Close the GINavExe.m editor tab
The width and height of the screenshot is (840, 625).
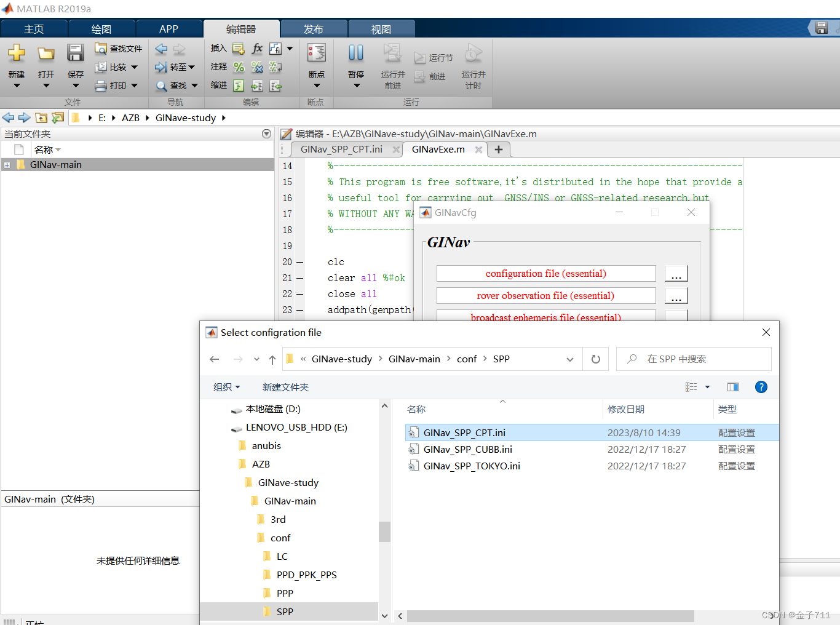click(478, 149)
